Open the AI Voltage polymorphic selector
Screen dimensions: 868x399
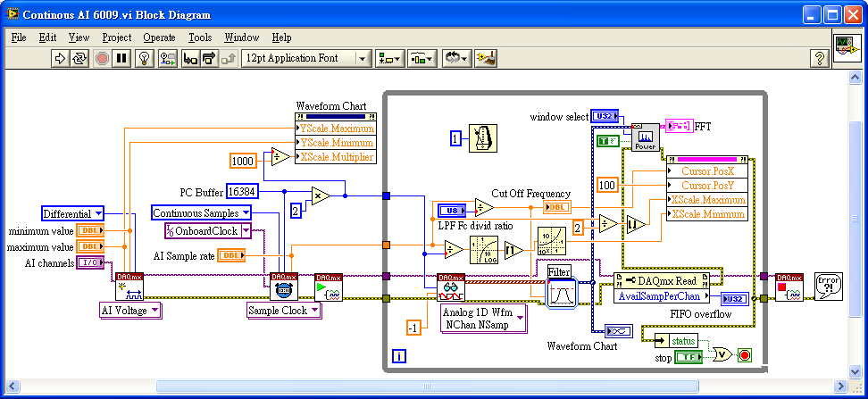point(130,311)
